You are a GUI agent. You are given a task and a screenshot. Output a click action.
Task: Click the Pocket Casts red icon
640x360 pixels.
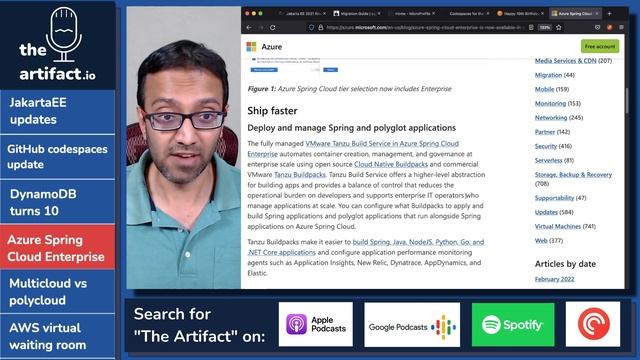coord(593,324)
